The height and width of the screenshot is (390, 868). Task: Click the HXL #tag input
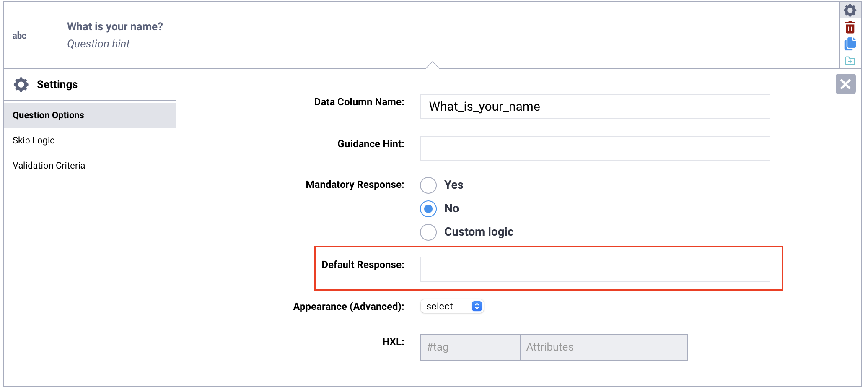pyautogui.click(x=469, y=347)
